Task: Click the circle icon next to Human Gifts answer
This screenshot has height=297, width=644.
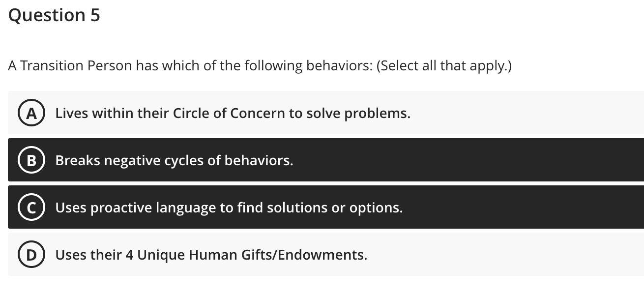Action: [31, 254]
